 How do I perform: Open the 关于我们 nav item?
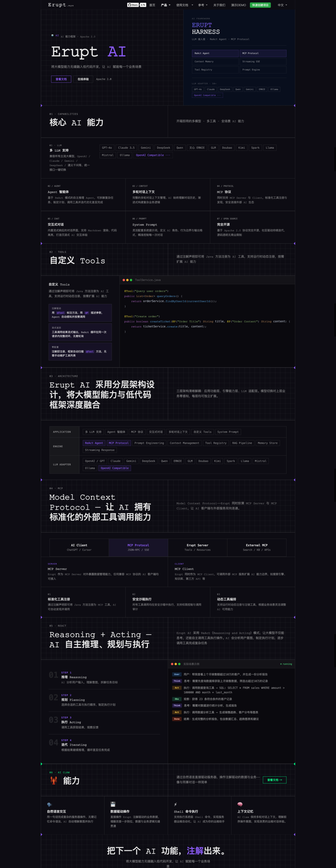219,5
